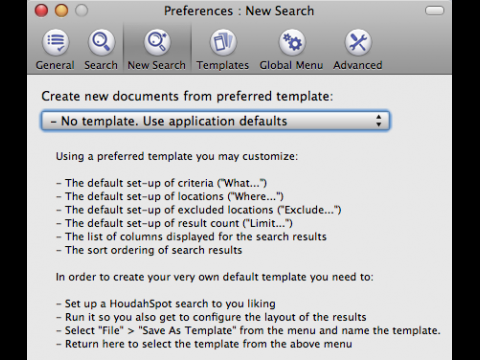
Task: Open the General preferences pane icon
Action: point(55,43)
